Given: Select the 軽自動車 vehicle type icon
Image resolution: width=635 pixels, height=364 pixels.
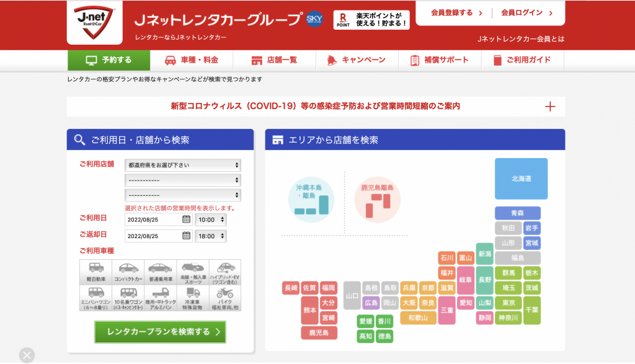Looking at the screenshot, I should tap(95, 272).
